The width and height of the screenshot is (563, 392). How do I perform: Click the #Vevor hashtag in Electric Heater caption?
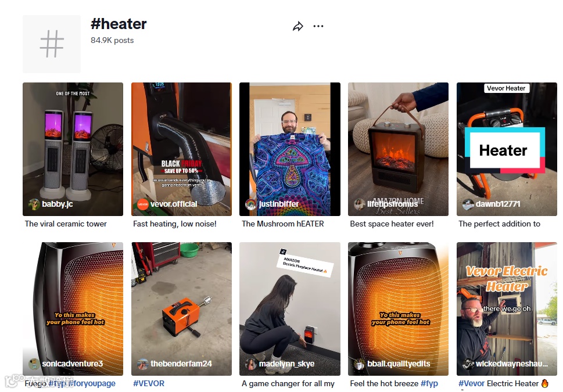471,383
